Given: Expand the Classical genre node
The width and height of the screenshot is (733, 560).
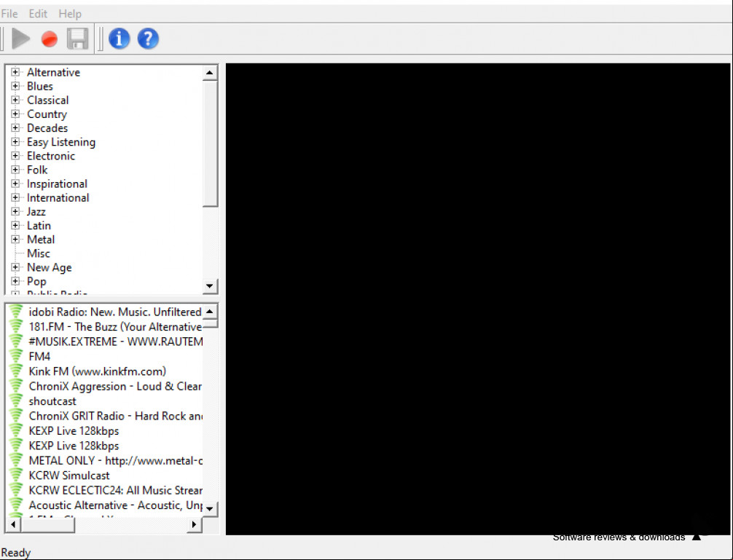Looking at the screenshot, I should tap(15, 100).
